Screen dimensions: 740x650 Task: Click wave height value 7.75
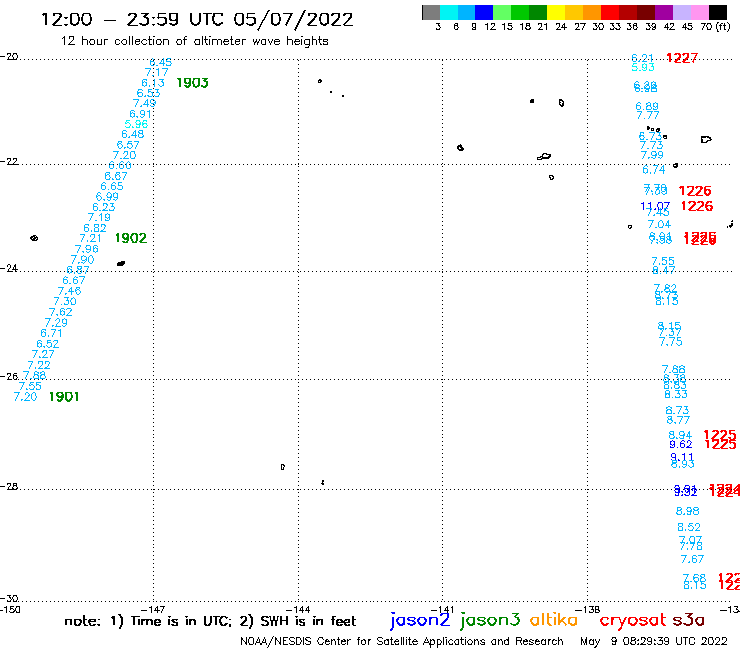click(671, 342)
